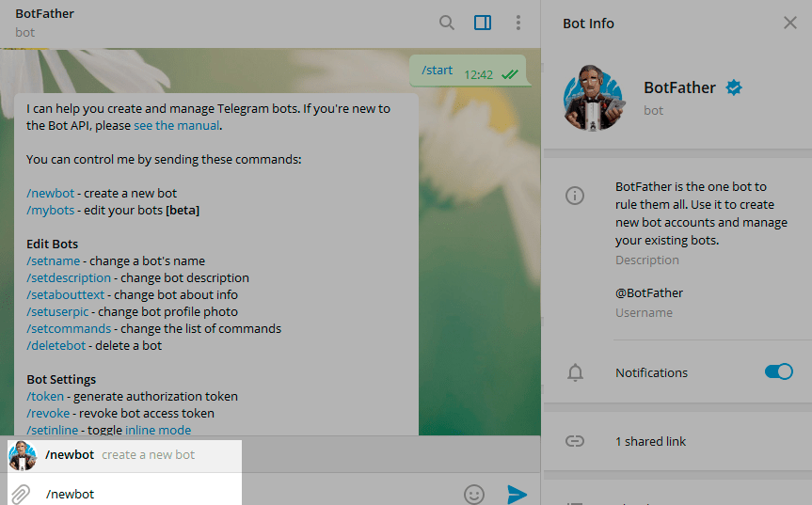Click the bot description text in Bot Info
The image size is (812, 505).
click(701, 213)
